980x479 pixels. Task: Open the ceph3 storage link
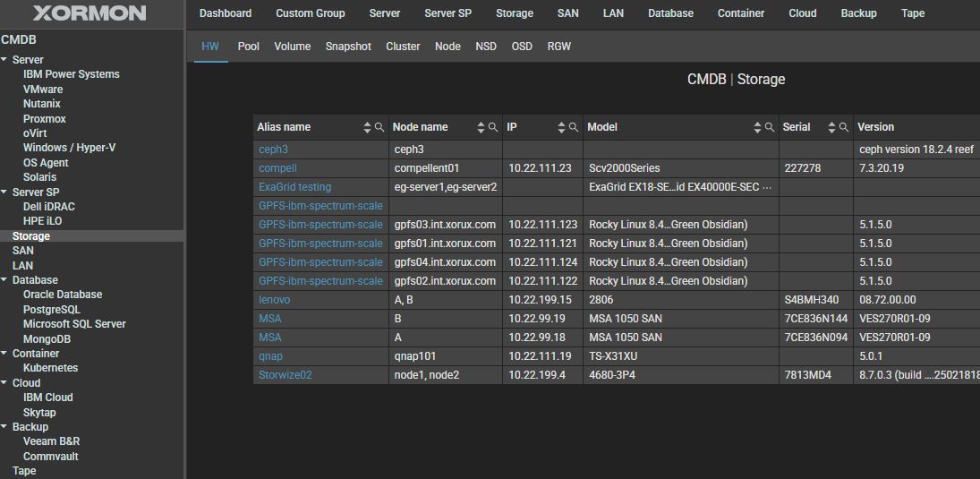[x=273, y=150]
